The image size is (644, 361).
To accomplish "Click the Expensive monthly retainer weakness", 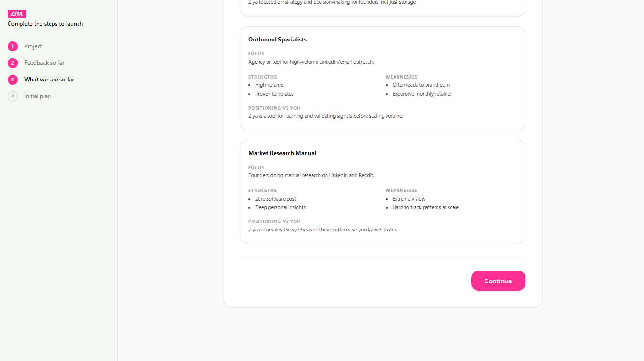I will point(422,94).
